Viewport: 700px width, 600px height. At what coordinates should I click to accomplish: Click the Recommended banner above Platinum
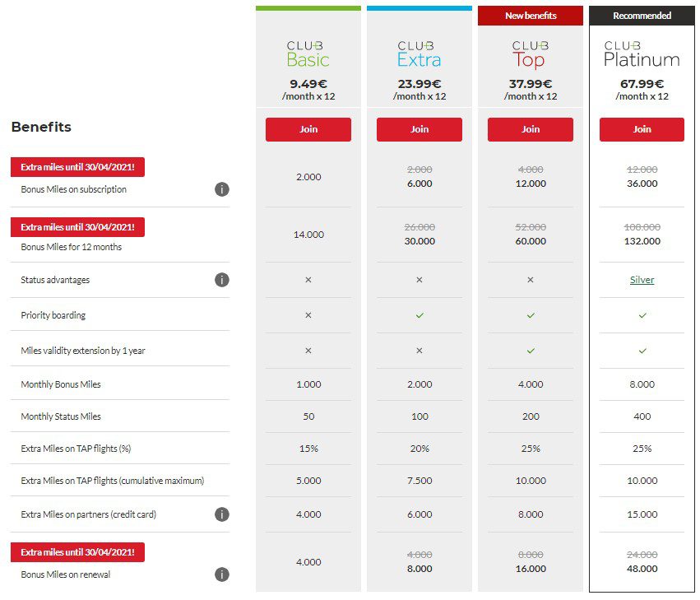click(x=642, y=16)
